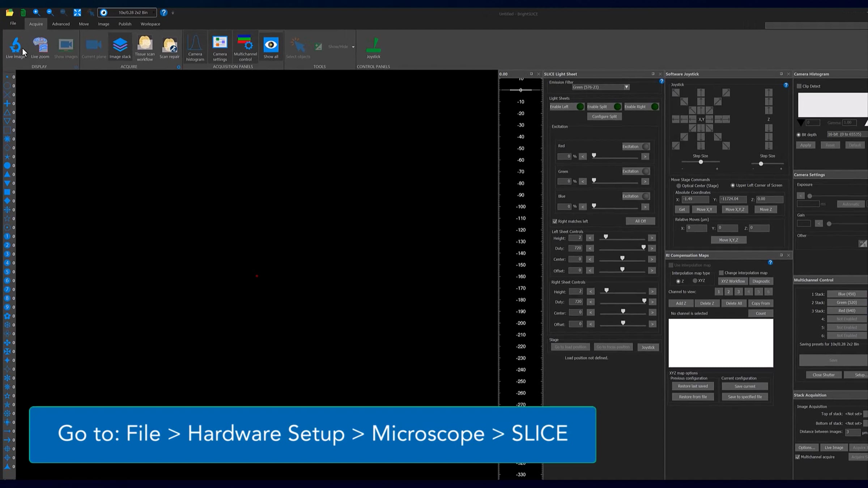Image resolution: width=868 pixels, height=488 pixels.
Task: Select Optical Center (Stage) radio button
Action: pos(678,186)
